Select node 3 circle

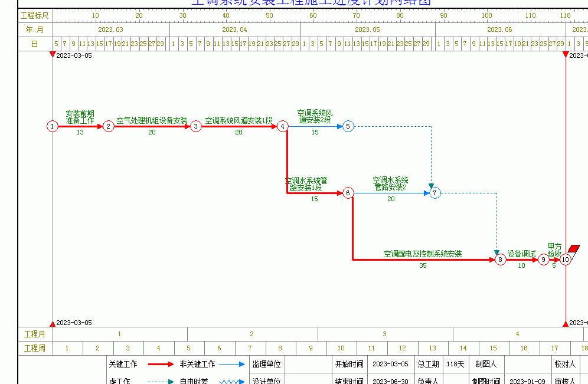pos(196,126)
